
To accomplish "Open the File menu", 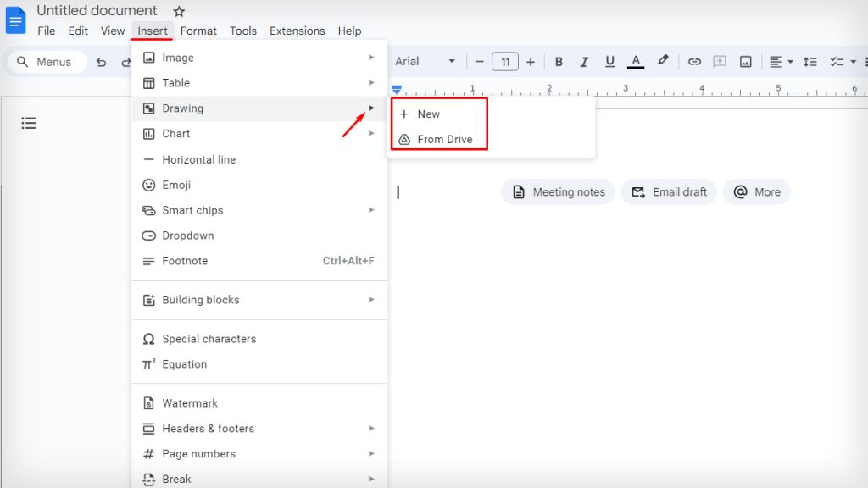I will (x=47, y=31).
